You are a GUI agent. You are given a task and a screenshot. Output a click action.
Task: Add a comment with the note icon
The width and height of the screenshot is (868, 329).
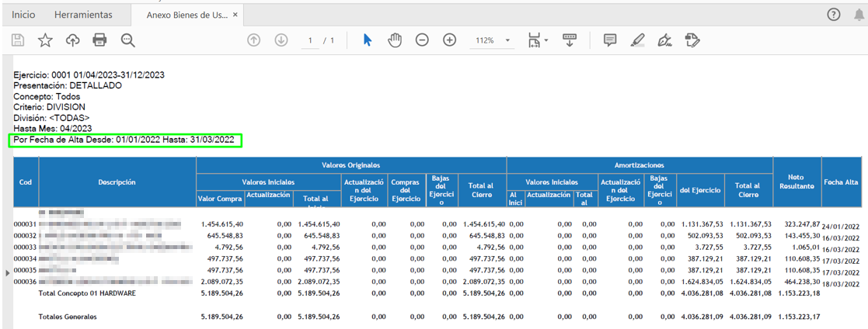pyautogui.click(x=611, y=40)
